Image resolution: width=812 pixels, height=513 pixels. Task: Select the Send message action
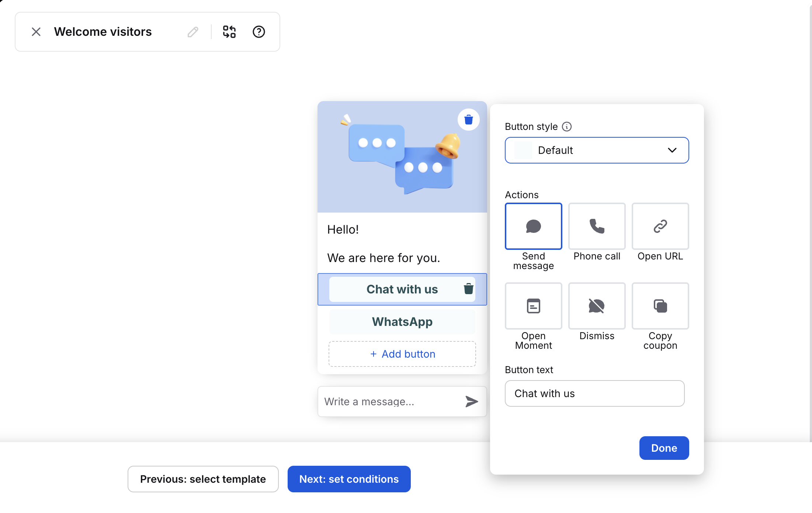coord(533,226)
